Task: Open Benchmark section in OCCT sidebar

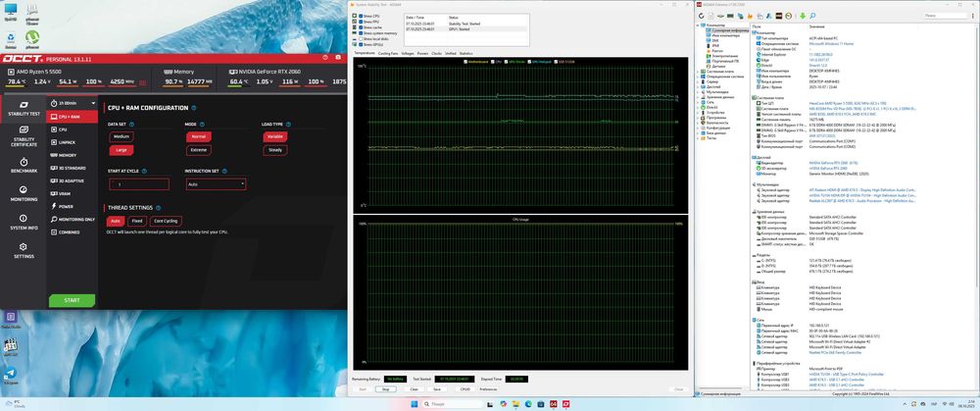Action: [x=24, y=166]
